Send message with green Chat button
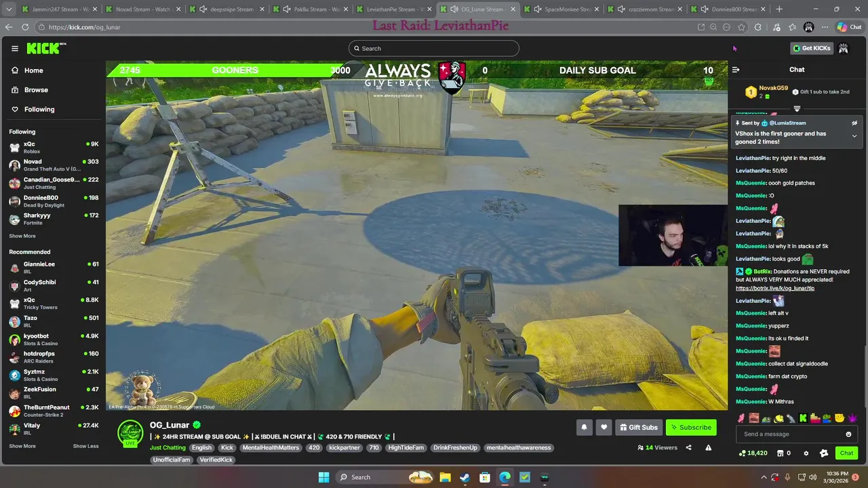Viewport: 868px width, 488px height. (846, 453)
